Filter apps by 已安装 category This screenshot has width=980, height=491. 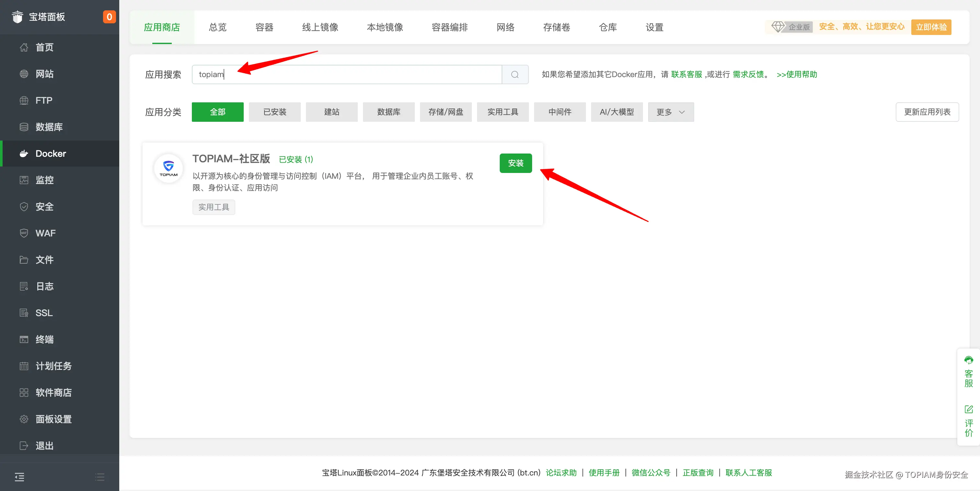(x=275, y=112)
